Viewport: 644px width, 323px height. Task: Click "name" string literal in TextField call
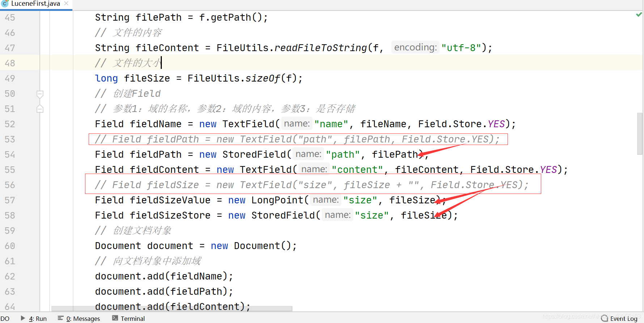(331, 124)
